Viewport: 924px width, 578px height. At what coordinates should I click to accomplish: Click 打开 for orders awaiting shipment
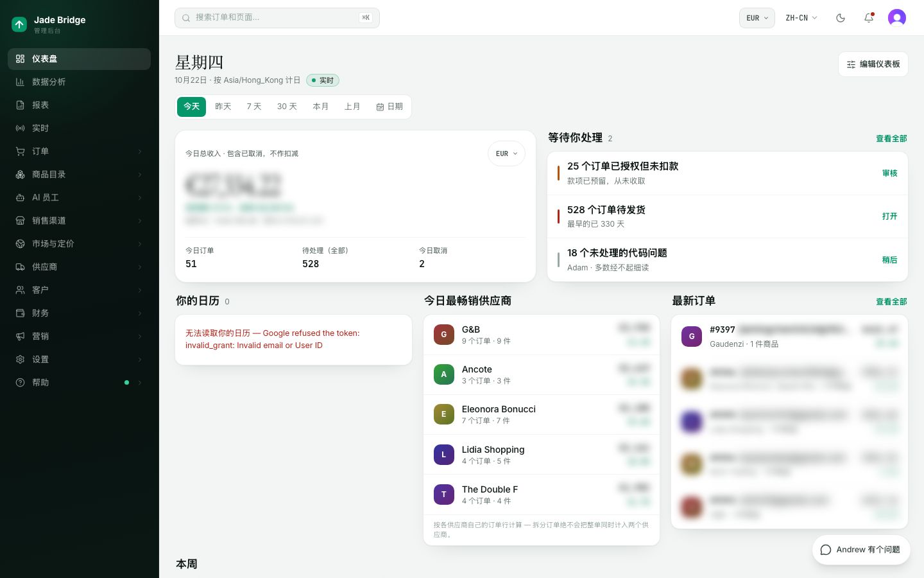889,216
